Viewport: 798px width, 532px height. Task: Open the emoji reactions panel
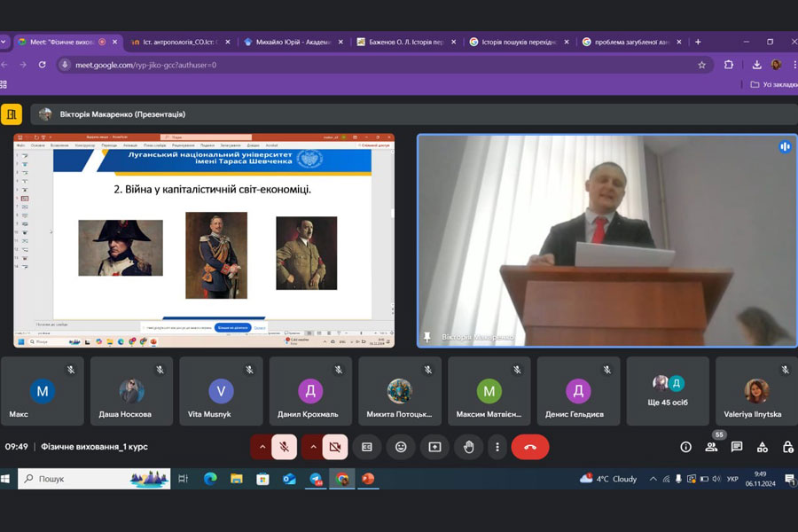(x=401, y=447)
